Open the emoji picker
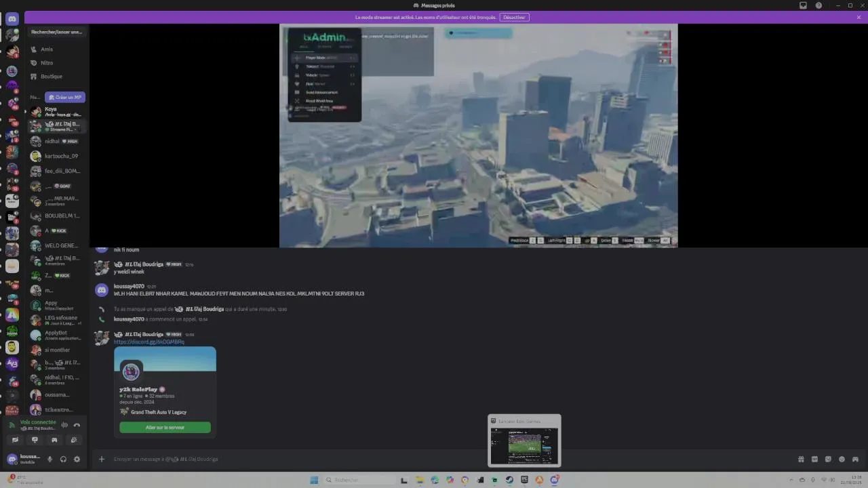This screenshot has width=868, height=488. tap(842, 459)
